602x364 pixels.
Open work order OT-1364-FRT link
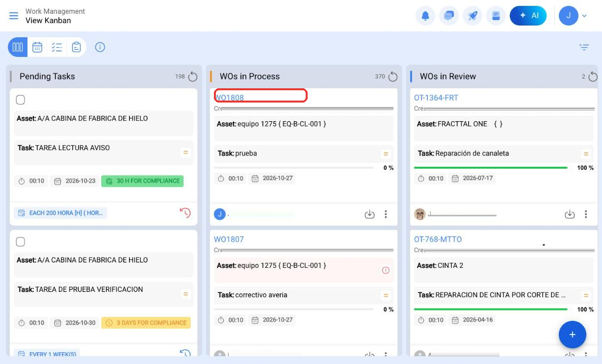[436, 98]
